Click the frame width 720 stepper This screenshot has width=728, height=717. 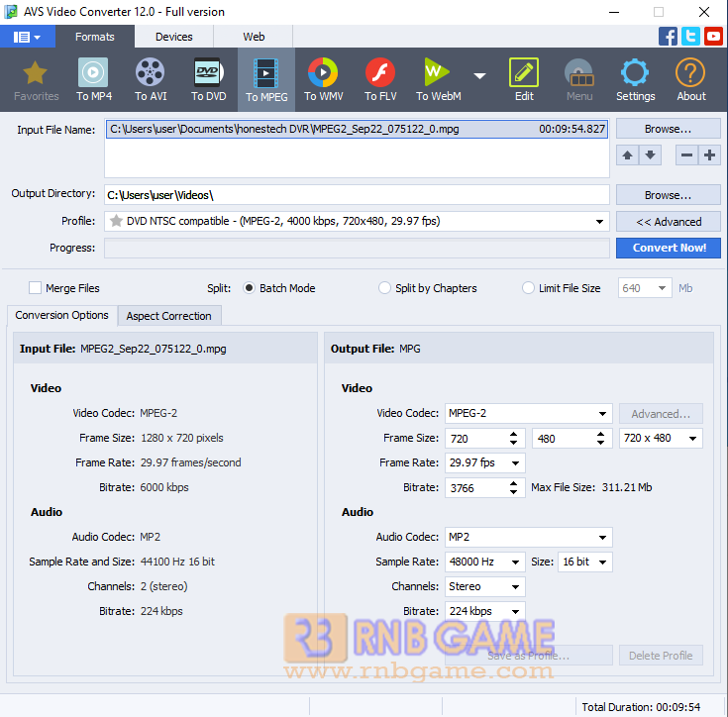pyautogui.click(x=513, y=438)
